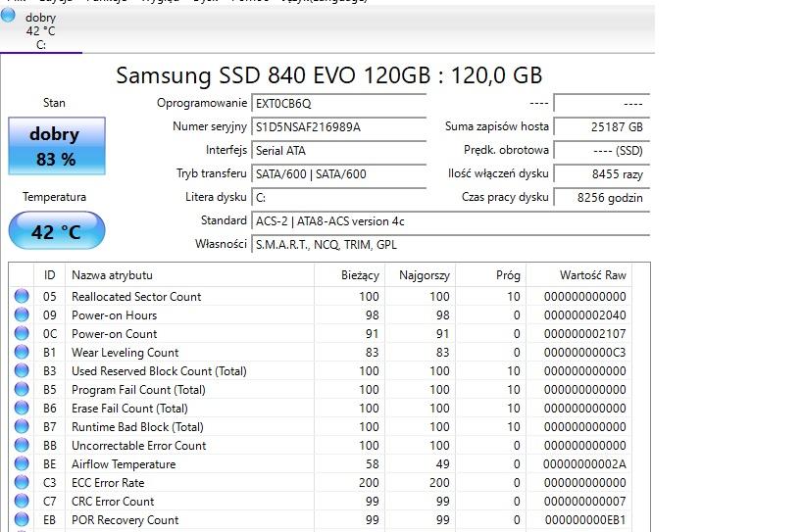Click status orb next to Airflow Temperature
The height and width of the screenshot is (532, 803).
coord(22,464)
